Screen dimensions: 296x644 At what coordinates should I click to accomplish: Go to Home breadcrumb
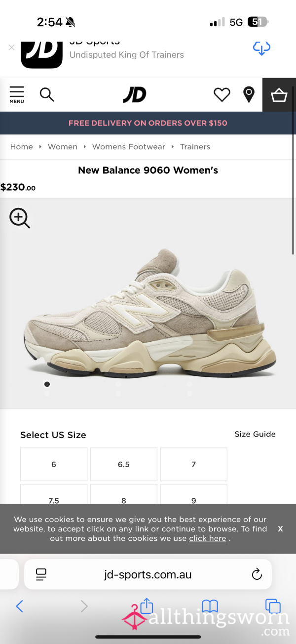tap(22, 147)
